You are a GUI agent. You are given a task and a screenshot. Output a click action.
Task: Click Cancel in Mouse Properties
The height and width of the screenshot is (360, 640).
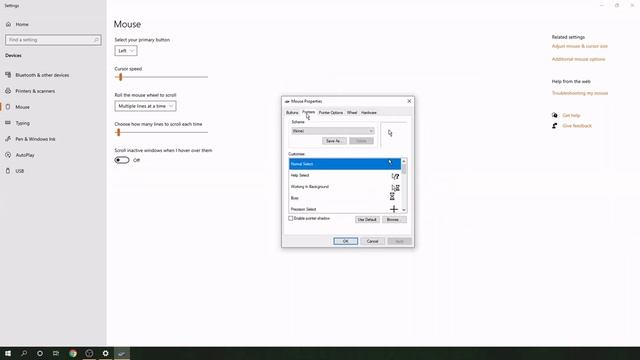point(372,241)
